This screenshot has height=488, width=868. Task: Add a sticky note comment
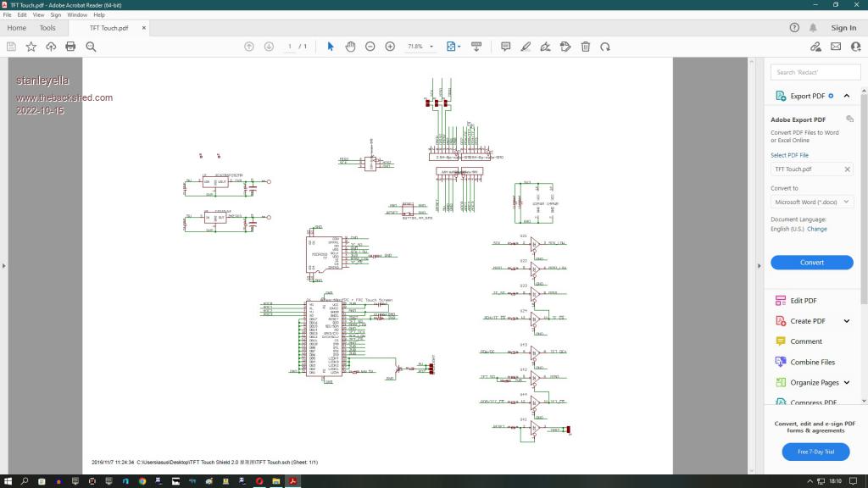tap(505, 47)
